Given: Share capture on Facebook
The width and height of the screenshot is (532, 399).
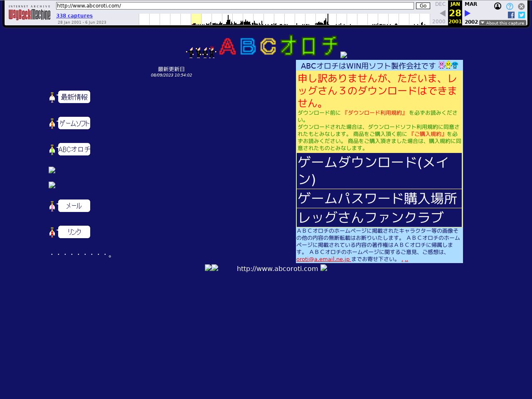Looking at the screenshot, I should 511,15.
